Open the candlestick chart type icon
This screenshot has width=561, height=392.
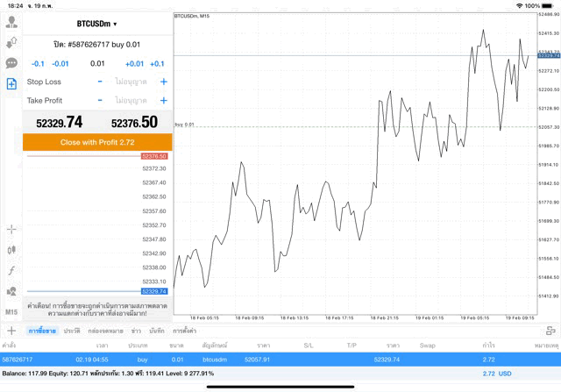tap(11, 250)
